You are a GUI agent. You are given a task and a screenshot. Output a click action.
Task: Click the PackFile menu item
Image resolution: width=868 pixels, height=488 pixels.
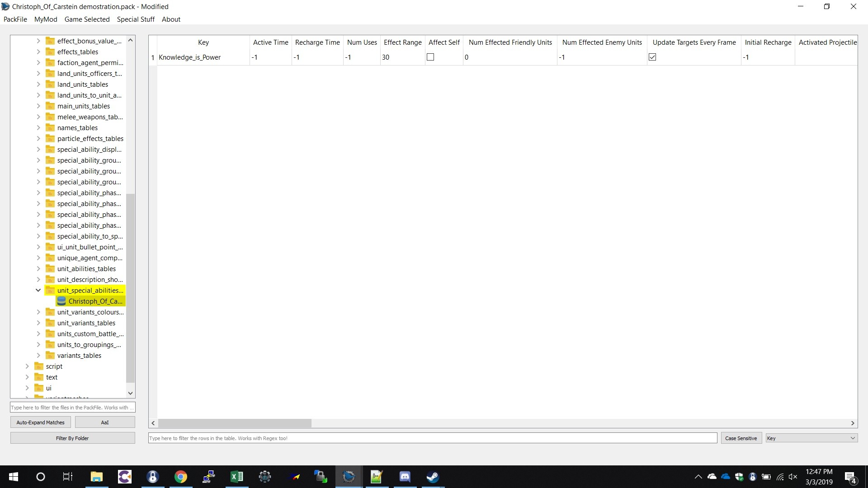[x=15, y=19]
